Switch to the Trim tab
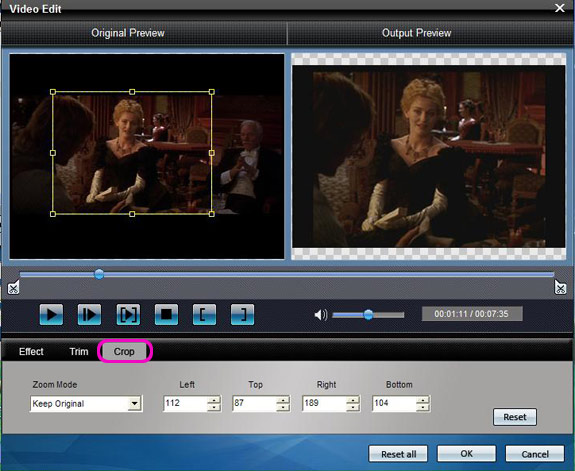This screenshot has width=575, height=471. [x=79, y=351]
